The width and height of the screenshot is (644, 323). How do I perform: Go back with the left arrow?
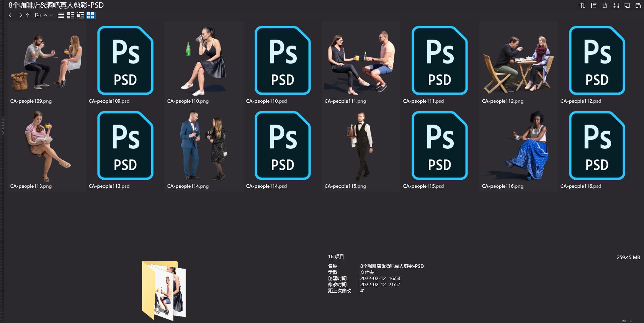[x=11, y=15]
